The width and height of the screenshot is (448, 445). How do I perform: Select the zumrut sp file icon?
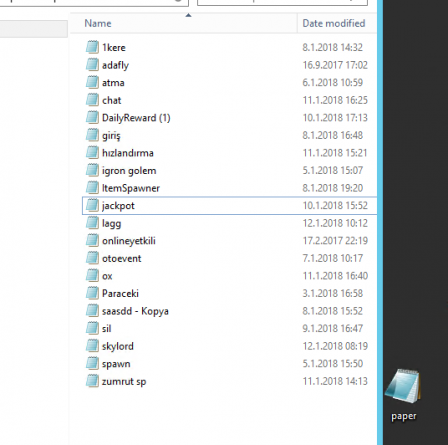pos(92,381)
